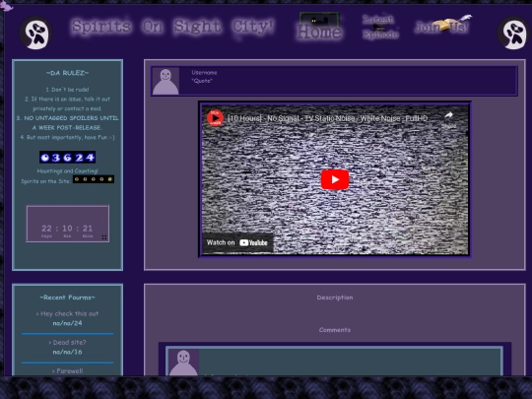The image size is (532, 399).
Task: Click the Spirits On Sight City title
Action: (x=173, y=27)
